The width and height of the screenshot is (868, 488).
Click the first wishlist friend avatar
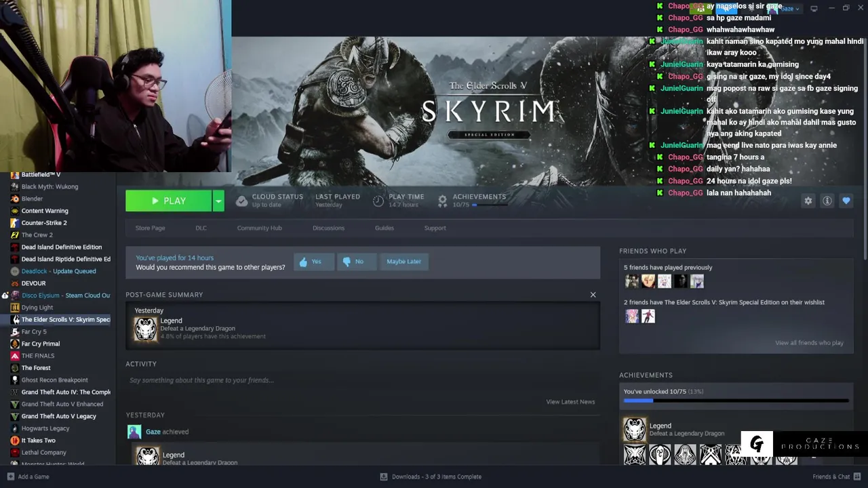(x=631, y=316)
